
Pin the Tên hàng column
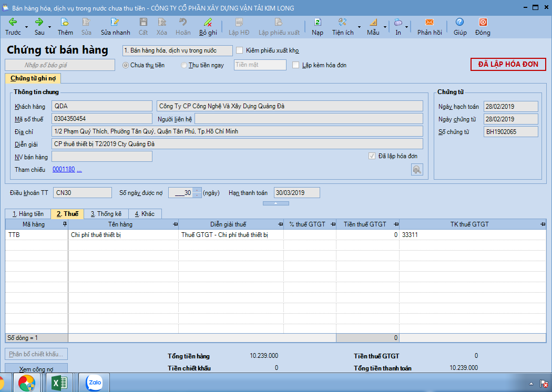175,224
